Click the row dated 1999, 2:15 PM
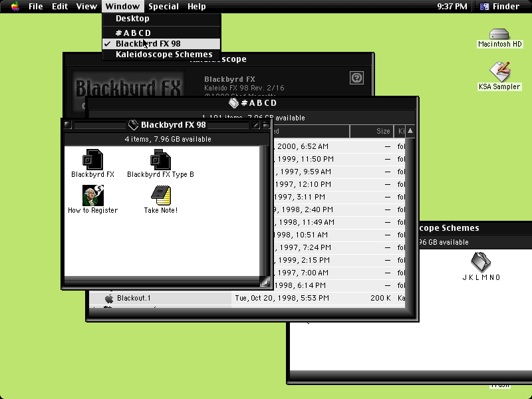532x399 pixels. pyautogui.click(x=338, y=260)
